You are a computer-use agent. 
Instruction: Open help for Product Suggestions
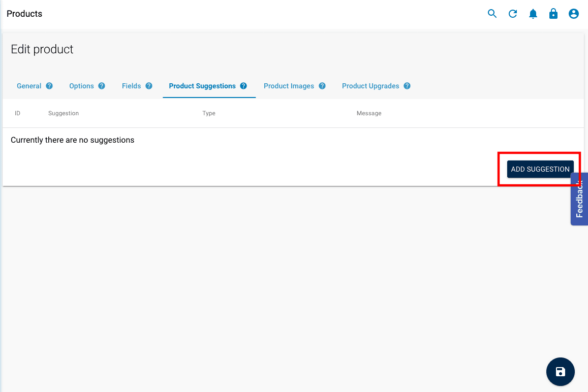(243, 86)
